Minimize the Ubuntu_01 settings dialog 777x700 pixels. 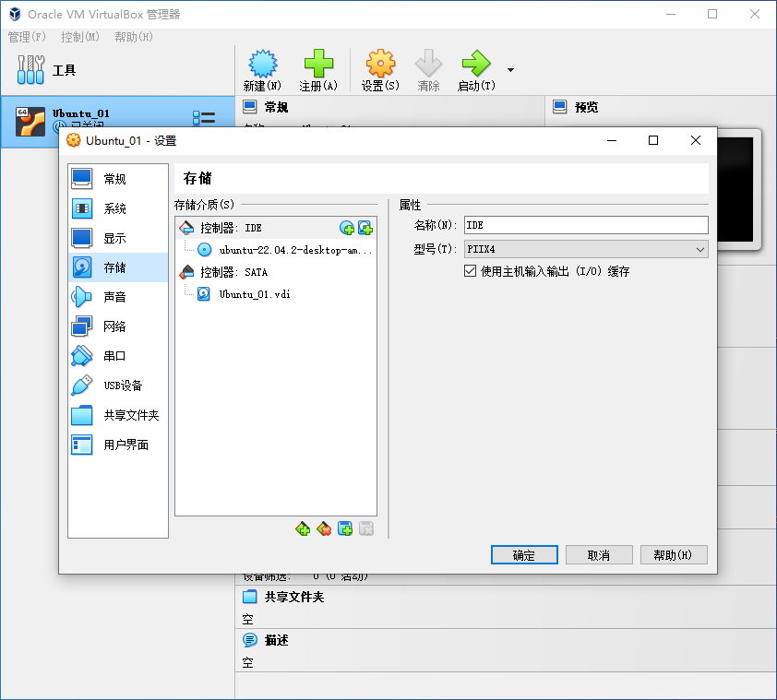pyautogui.click(x=612, y=141)
